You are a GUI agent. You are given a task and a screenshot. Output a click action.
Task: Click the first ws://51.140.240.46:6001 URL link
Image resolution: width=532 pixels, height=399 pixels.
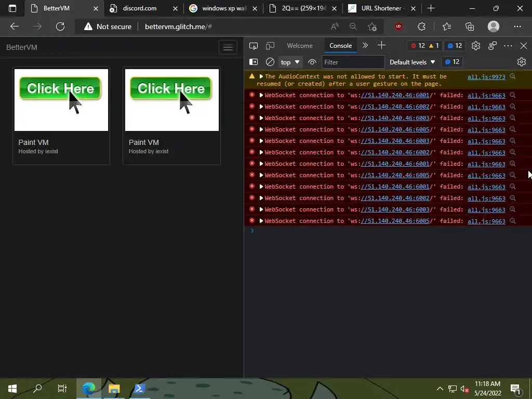tap(395, 96)
